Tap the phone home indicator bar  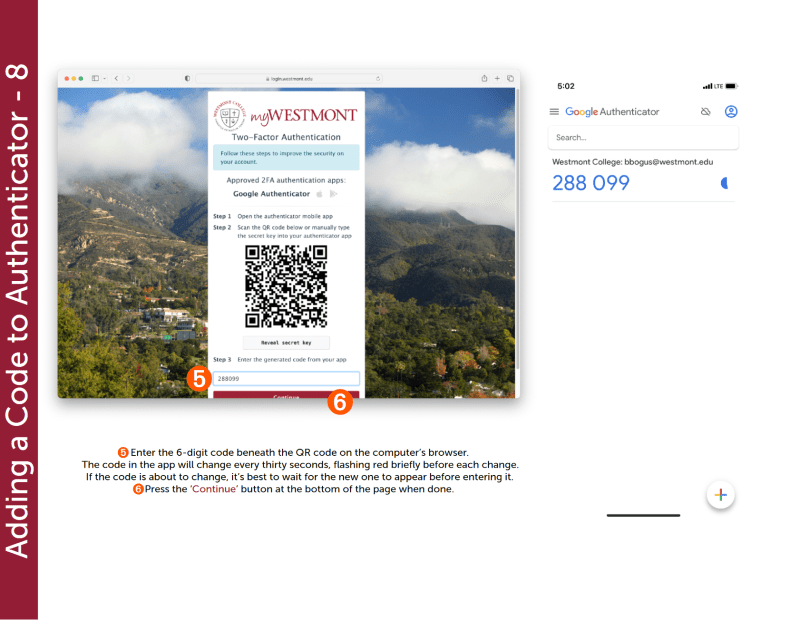[643, 515]
